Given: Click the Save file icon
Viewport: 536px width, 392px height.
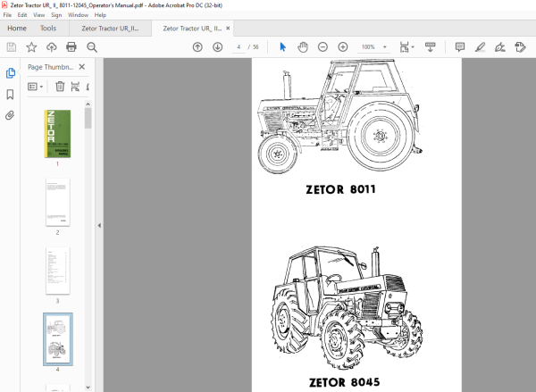Looking at the screenshot, I should tap(12, 46).
